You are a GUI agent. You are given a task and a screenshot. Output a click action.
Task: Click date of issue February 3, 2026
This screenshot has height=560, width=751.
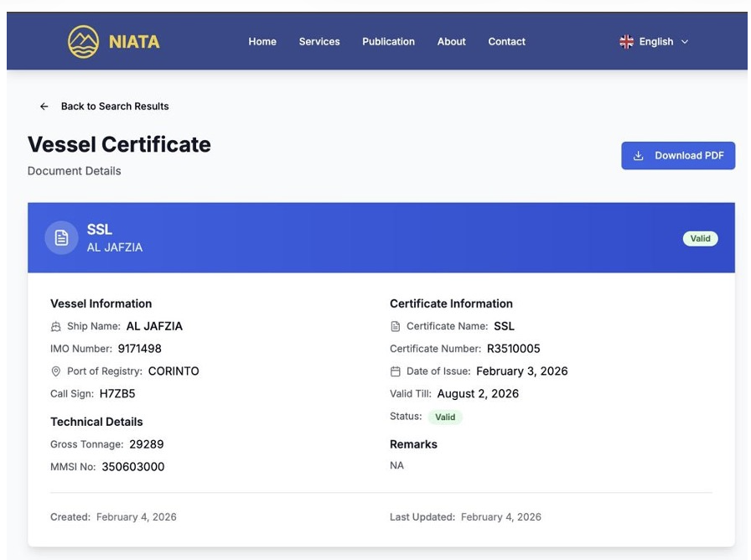[522, 371]
